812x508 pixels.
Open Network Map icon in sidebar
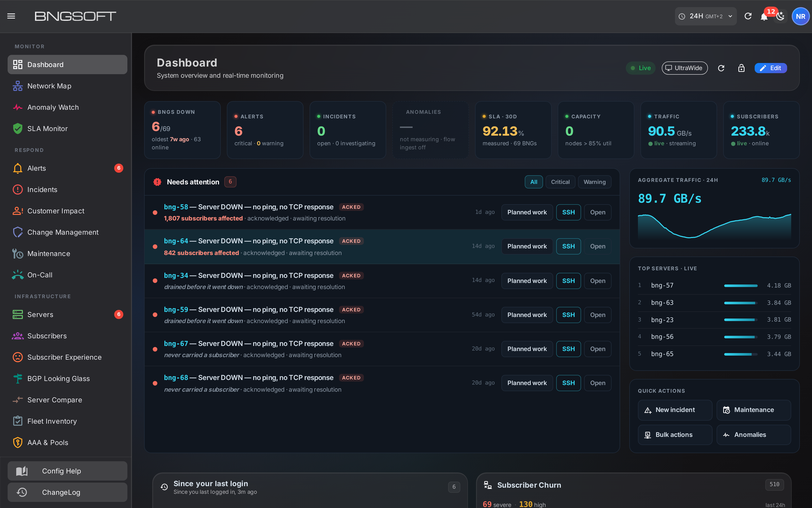[x=18, y=86]
